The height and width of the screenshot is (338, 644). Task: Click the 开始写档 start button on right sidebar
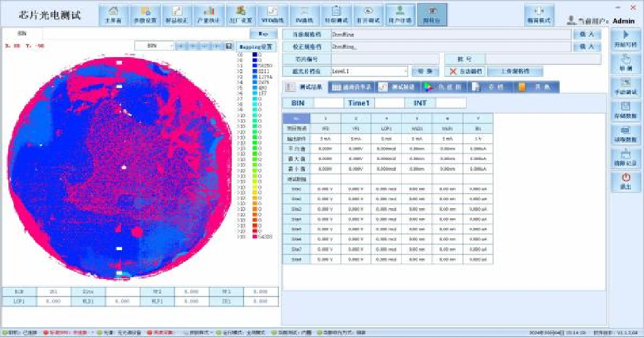point(625,38)
